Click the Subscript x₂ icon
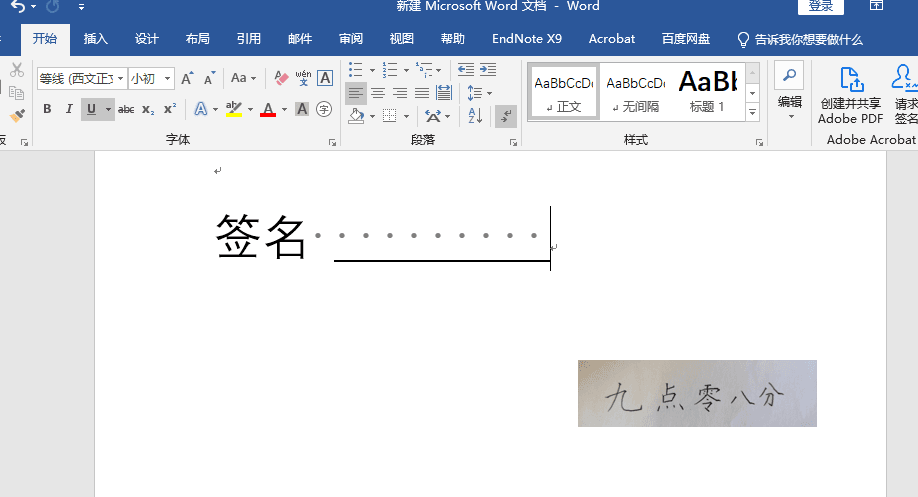This screenshot has height=497, width=918. click(x=148, y=109)
